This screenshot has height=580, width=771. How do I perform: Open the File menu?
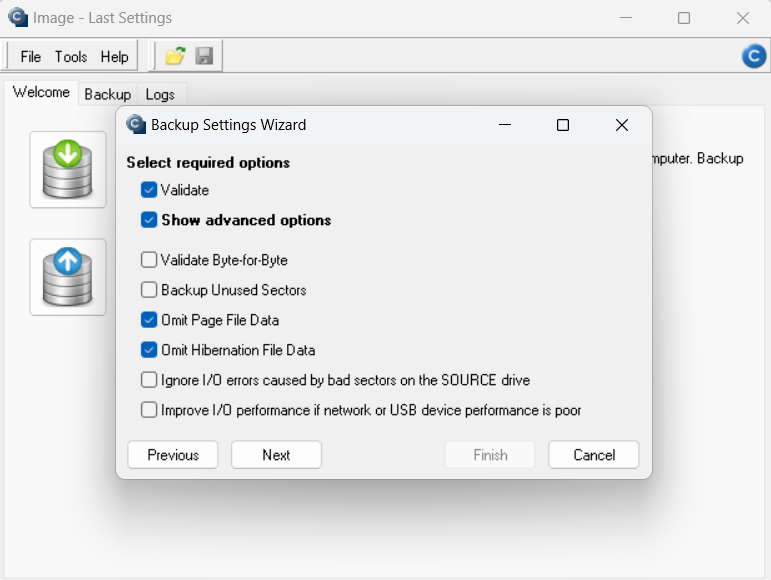[x=30, y=57]
